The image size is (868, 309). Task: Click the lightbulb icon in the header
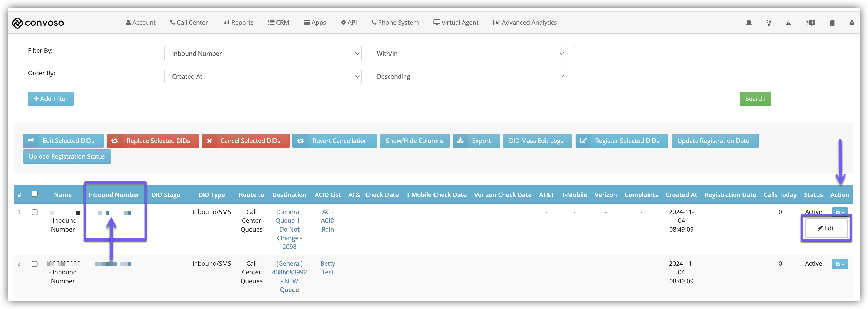[x=768, y=23]
